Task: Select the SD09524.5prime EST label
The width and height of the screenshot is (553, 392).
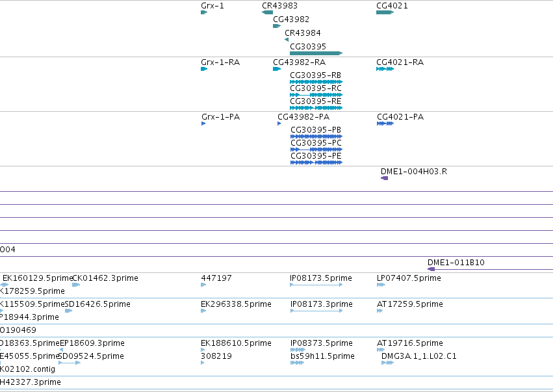Action: tap(91, 356)
